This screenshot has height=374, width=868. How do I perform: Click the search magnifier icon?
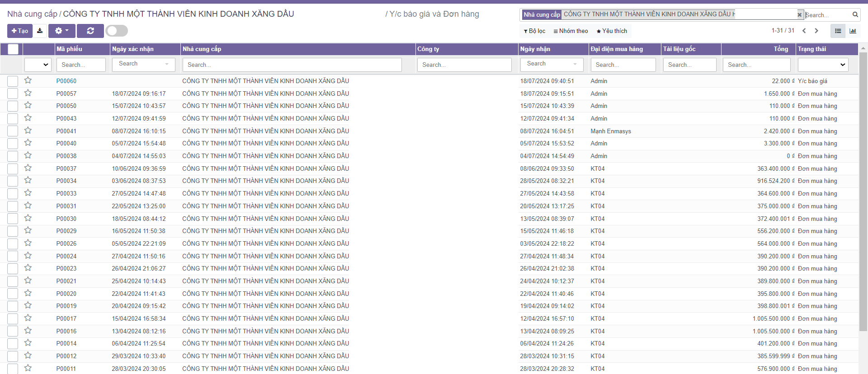pos(855,14)
